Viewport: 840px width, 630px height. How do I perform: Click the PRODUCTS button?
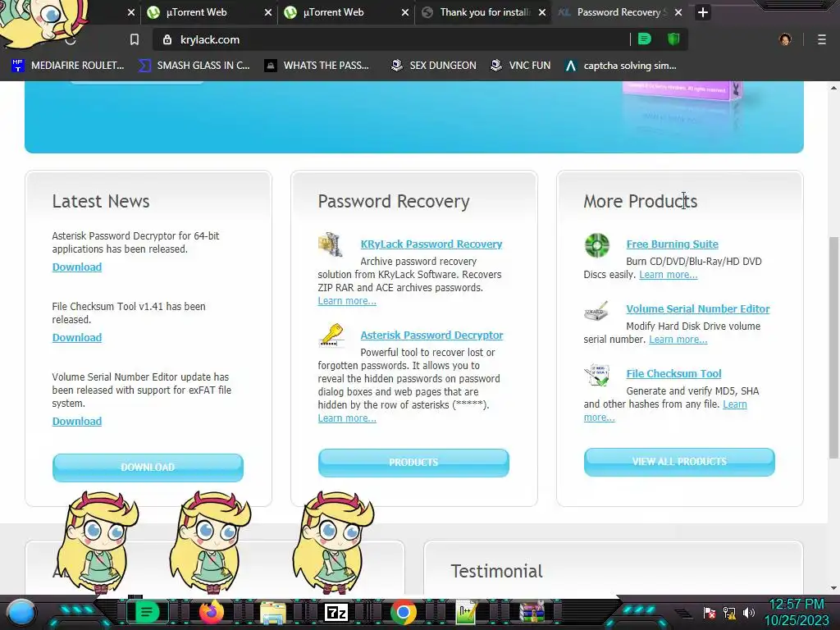(x=413, y=463)
